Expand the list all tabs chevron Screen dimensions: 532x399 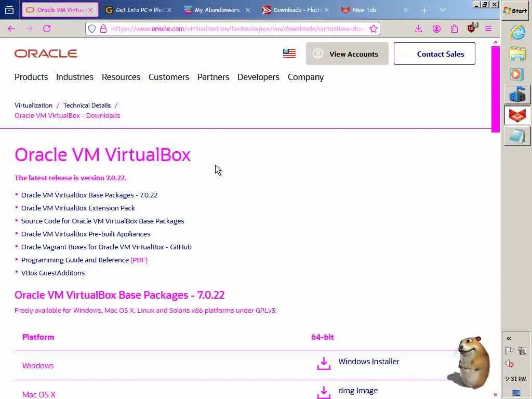(x=443, y=10)
